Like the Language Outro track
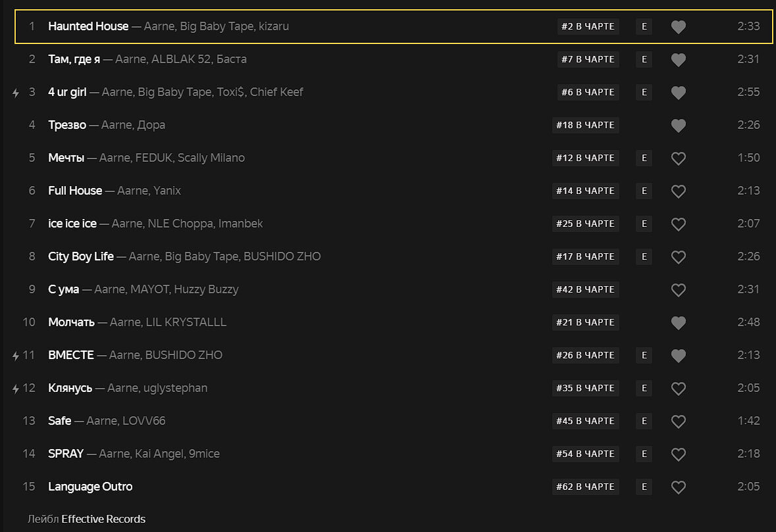Image resolution: width=776 pixels, height=532 pixels. 678,487
